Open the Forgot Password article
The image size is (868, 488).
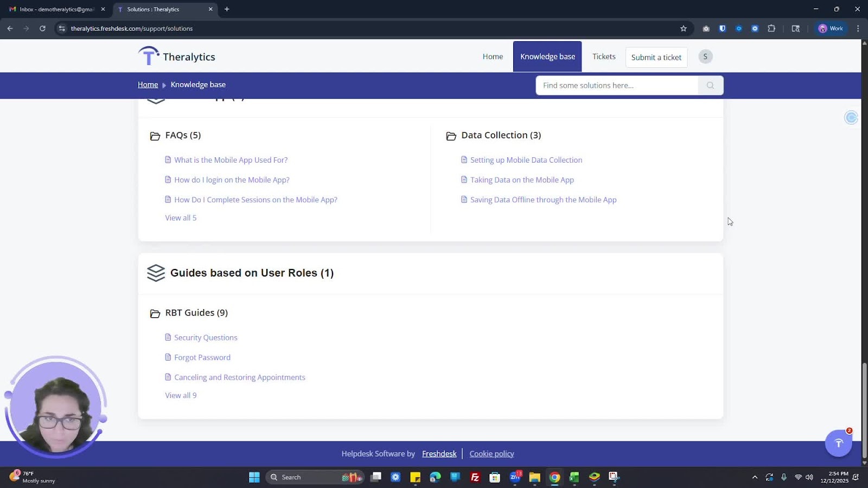(x=202, y=357)
